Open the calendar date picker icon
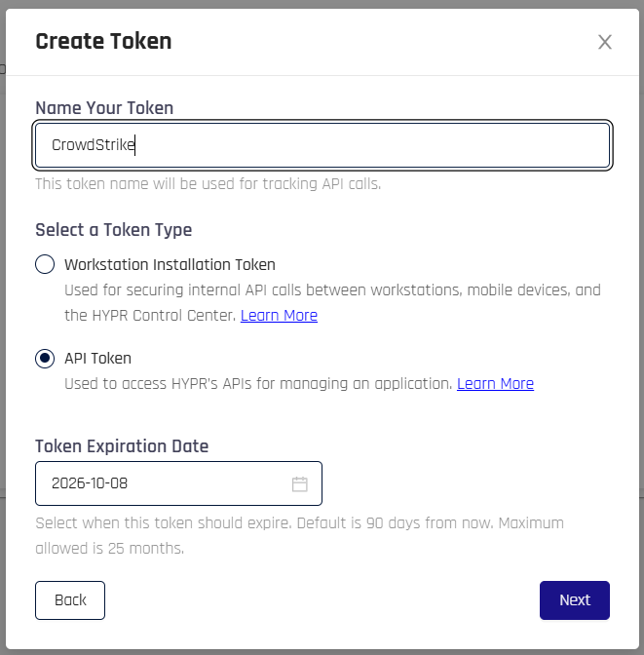This screenshot has width=644, height=655. pyautogui.click(x=299, y=483)
